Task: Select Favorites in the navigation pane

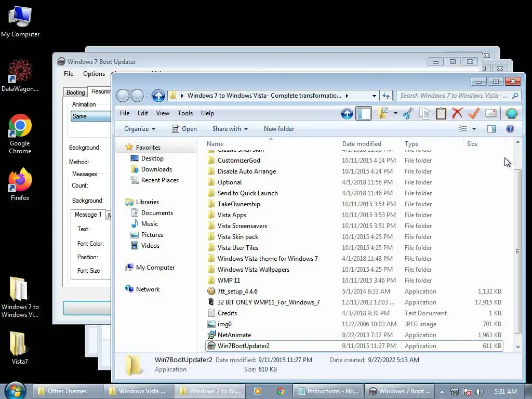Action: 148,147
